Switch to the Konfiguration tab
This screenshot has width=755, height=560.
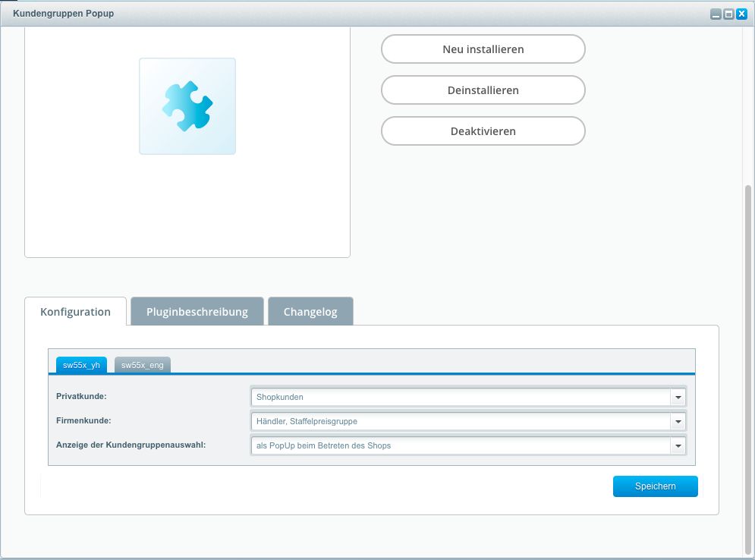pyautogui.click(x=75, y=312)
